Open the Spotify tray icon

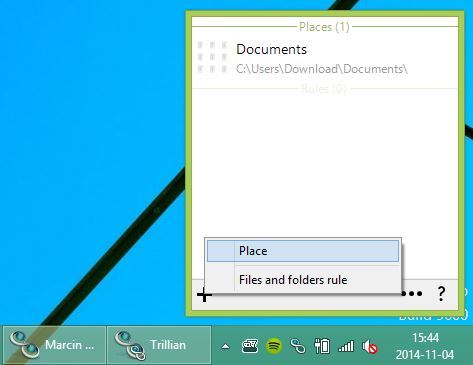pos(274,346)
